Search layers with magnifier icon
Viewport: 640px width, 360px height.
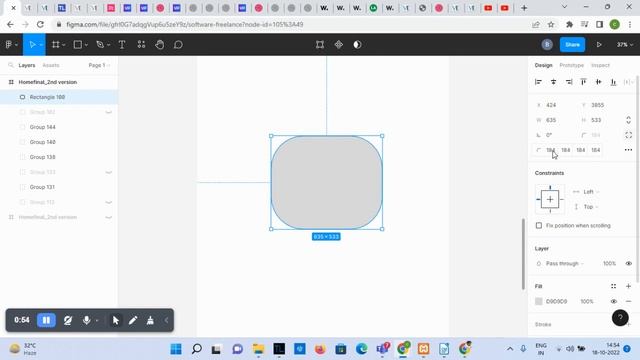click(x=11, y=65)
